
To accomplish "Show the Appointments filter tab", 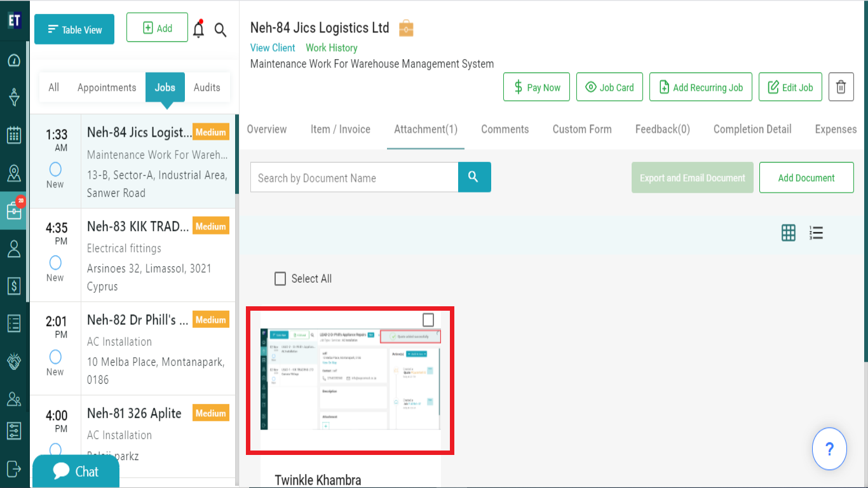I will [x=107, y=88].
